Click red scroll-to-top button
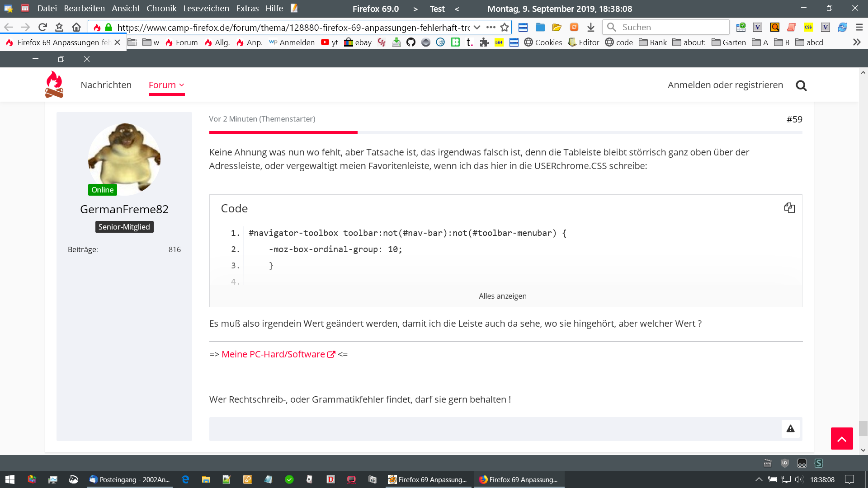 point(841,438)
